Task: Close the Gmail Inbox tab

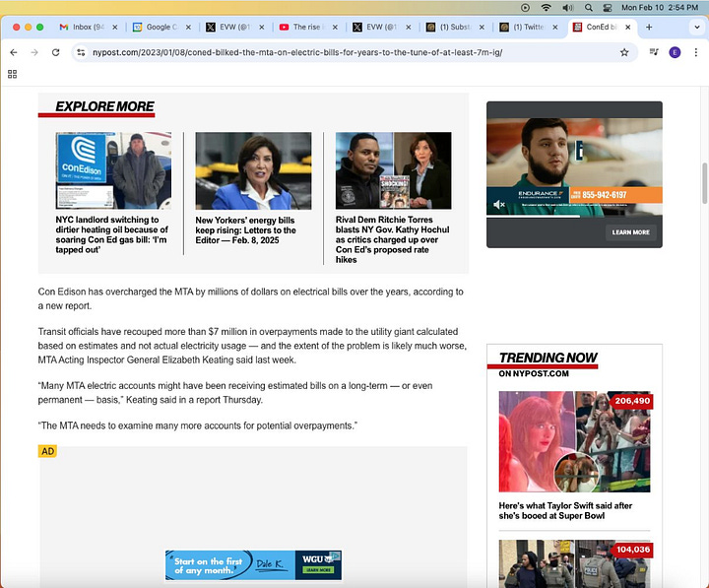Action: 115,28
